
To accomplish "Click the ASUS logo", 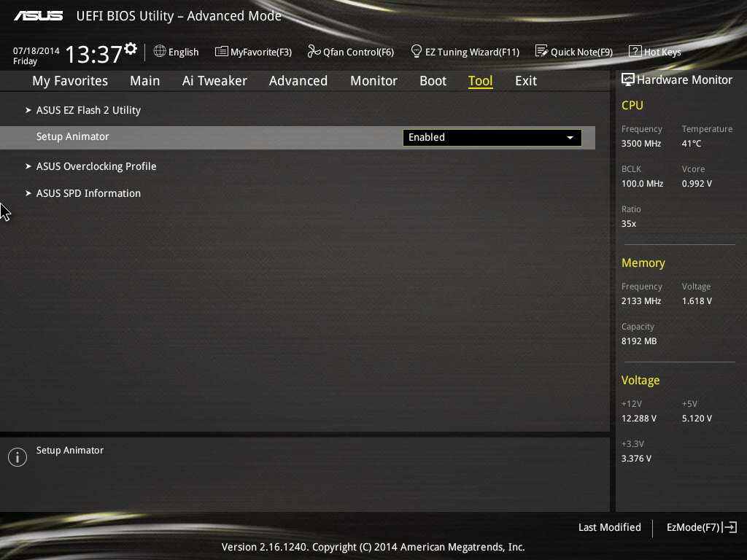I will (39, 16).
